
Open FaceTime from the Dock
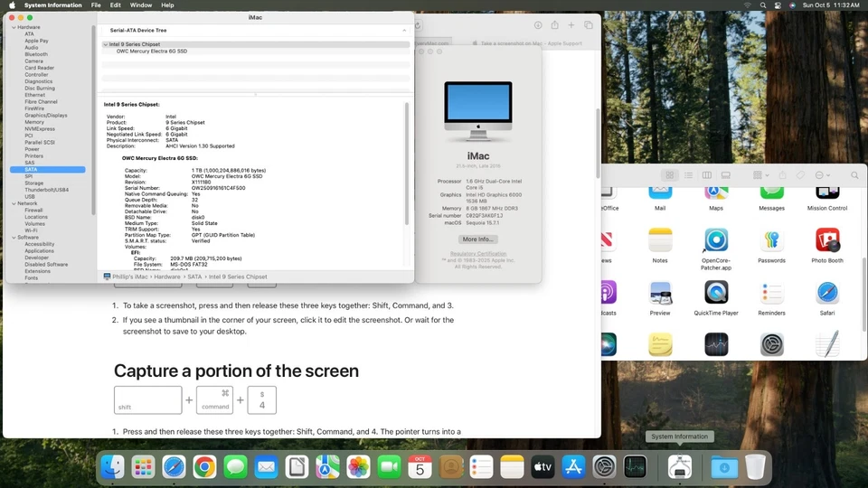(x=389, y=467)
